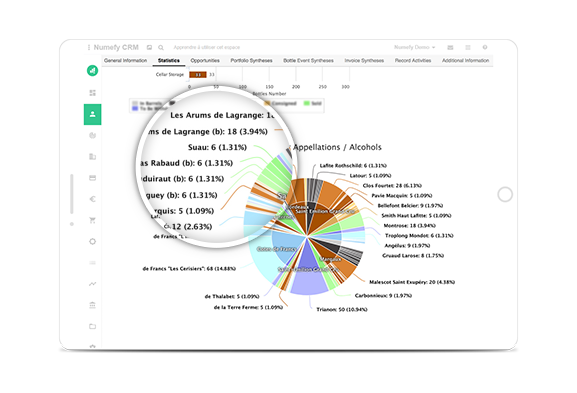
Task: Open the folder icon in sidebar
Action: pos(92,326)
